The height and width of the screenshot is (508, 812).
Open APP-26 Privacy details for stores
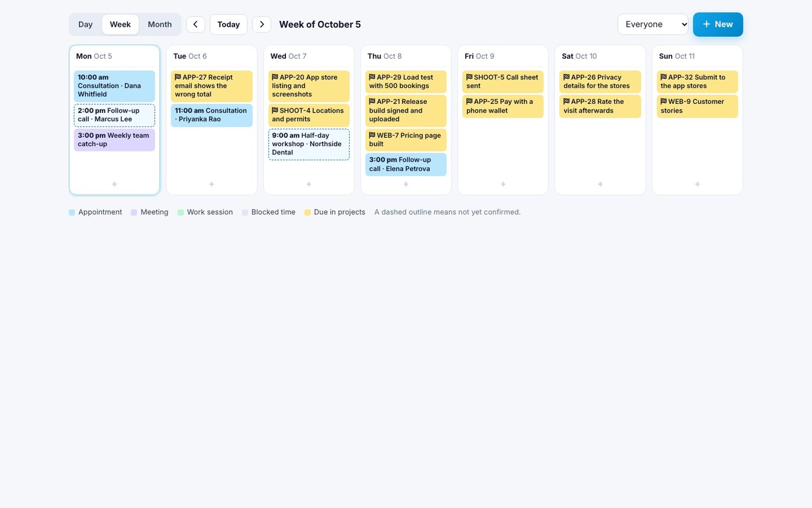click(600, 81)
